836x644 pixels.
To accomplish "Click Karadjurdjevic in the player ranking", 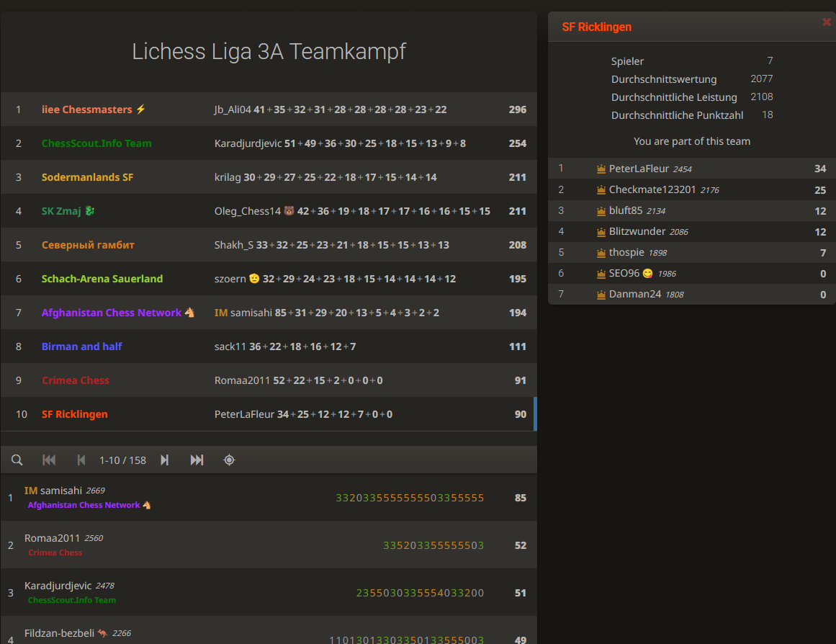I will point(58,586).
